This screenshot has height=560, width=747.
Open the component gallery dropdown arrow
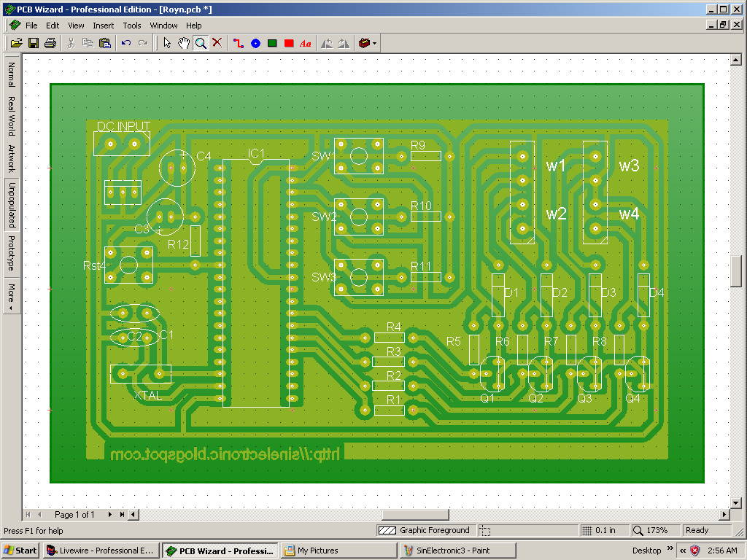(x=374, y=42)
